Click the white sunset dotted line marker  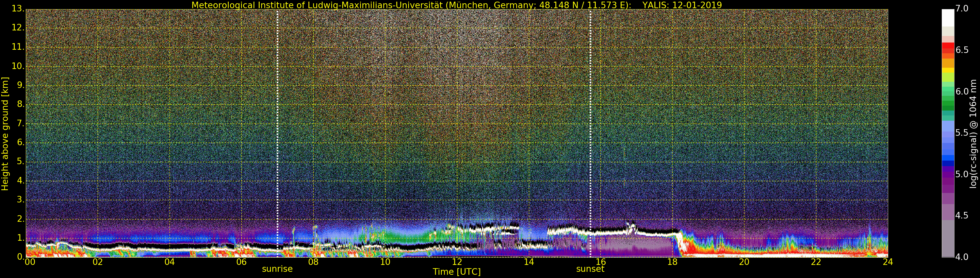(x=590, y=133)
